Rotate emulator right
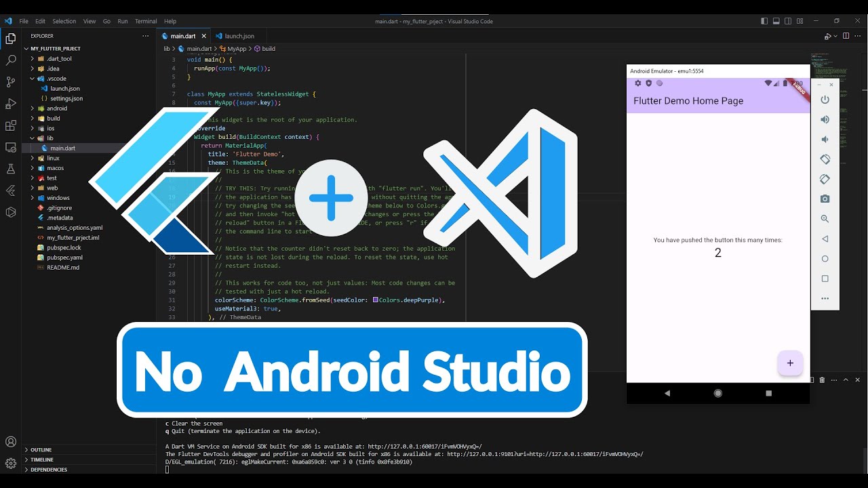Viewport: 868px width, 488px height. point(825,179)
